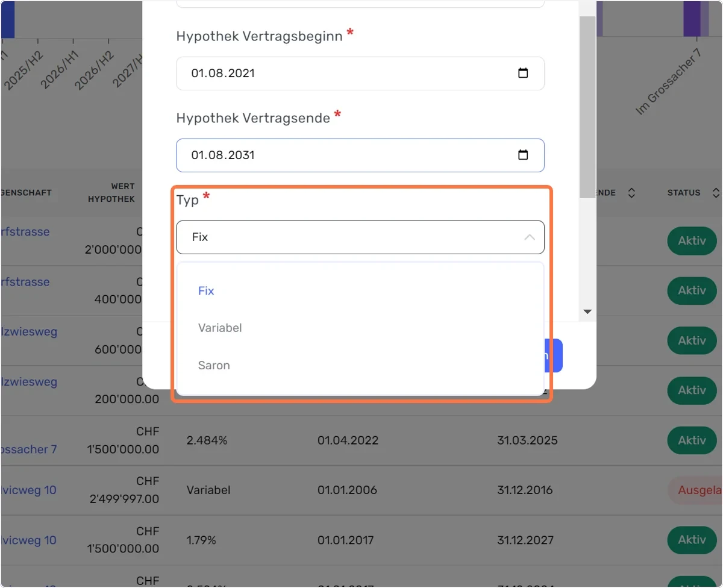Viewport: 723px width, 588px height.
Task: Open calendar picker for Hypothek Vertragsbeginn
Action: (x=523, y=73)
